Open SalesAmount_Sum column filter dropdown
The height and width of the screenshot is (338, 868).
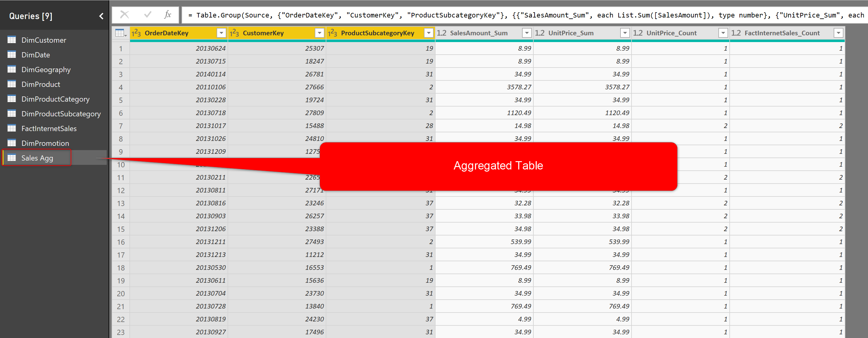pyautogui.click(x=527, y=33)
